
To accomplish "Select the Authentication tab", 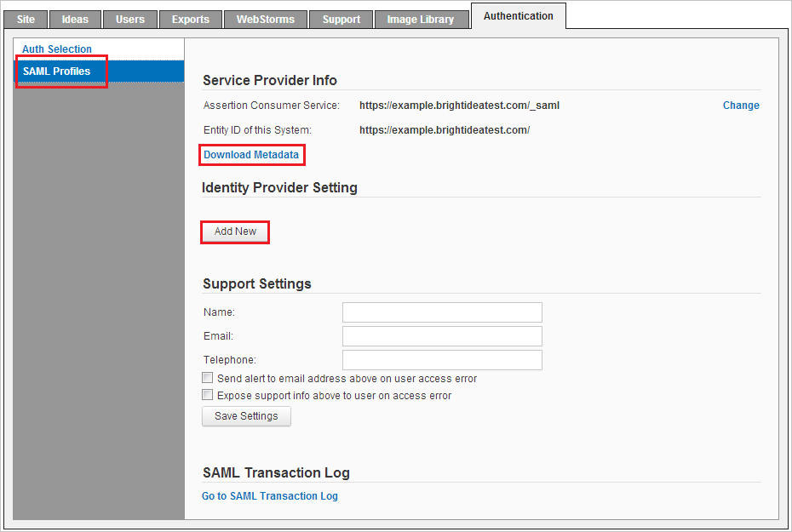I will click(518, 15).
